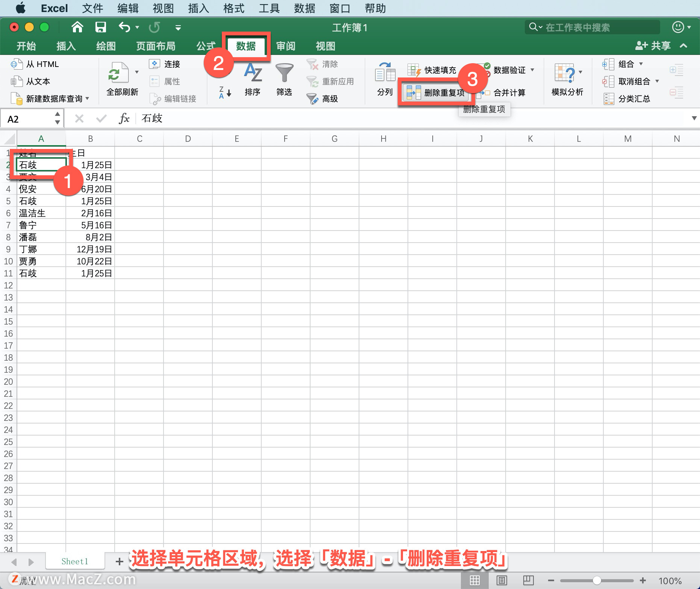Switch to Home (开始) ribbon tab
This screenshot has height=589, width=700.
point(26,46)
